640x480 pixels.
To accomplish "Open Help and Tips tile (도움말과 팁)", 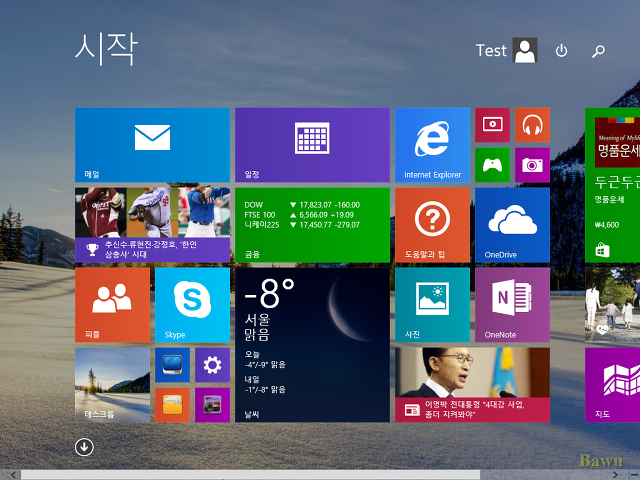I will pos(432,225).
